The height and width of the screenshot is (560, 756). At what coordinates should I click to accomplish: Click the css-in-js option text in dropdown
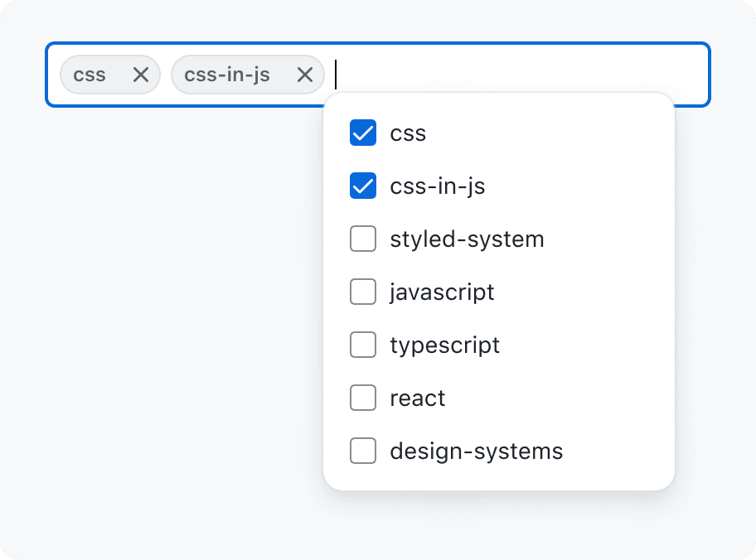point(437,186)
